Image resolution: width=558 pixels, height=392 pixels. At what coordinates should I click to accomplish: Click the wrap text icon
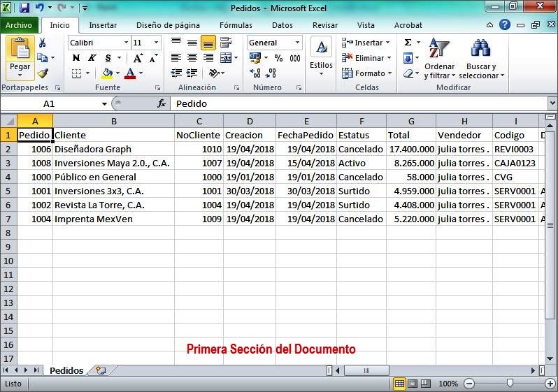(x=226, y=43)
